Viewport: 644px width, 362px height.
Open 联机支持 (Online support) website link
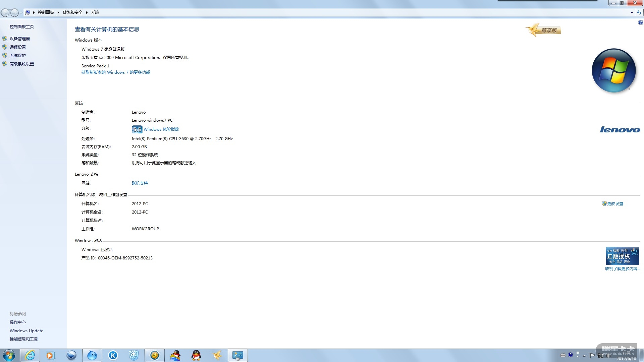click(140, 183)
